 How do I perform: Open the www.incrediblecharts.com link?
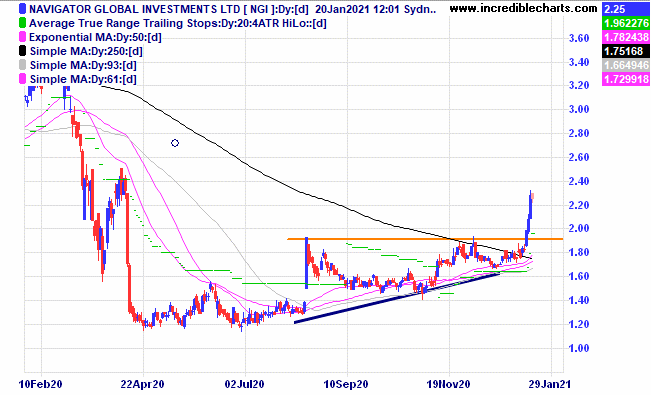(x=524, y=8)
